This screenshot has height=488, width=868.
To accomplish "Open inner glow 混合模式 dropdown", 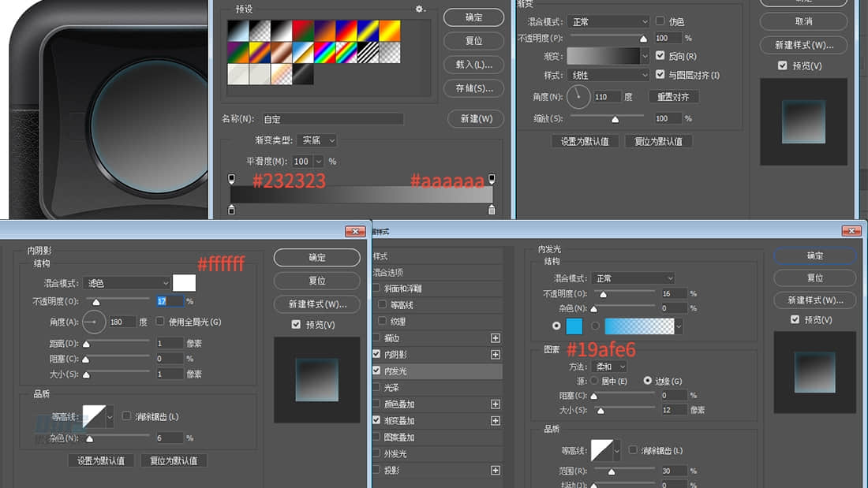I will 633,278.
